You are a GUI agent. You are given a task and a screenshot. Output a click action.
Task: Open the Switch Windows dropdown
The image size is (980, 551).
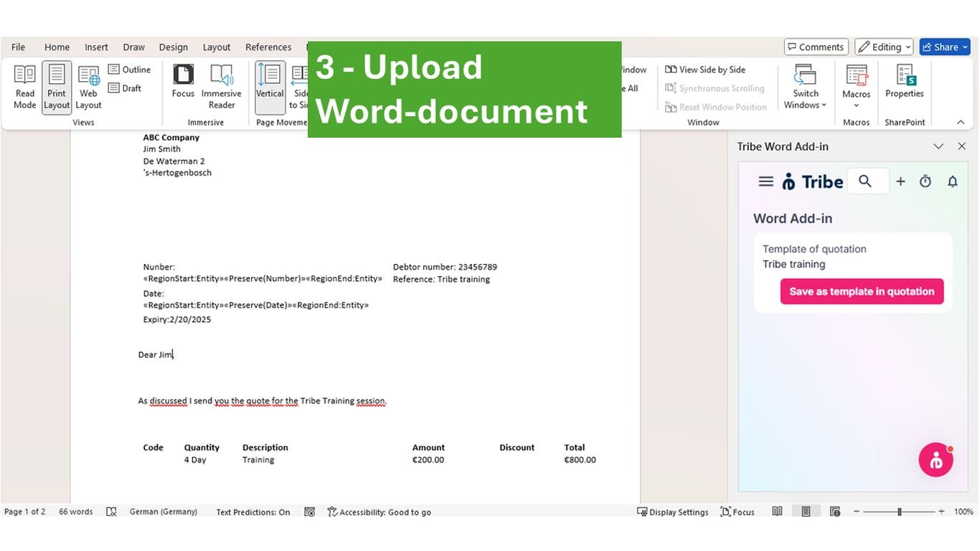pyautogui.click(x=805, y=88)
